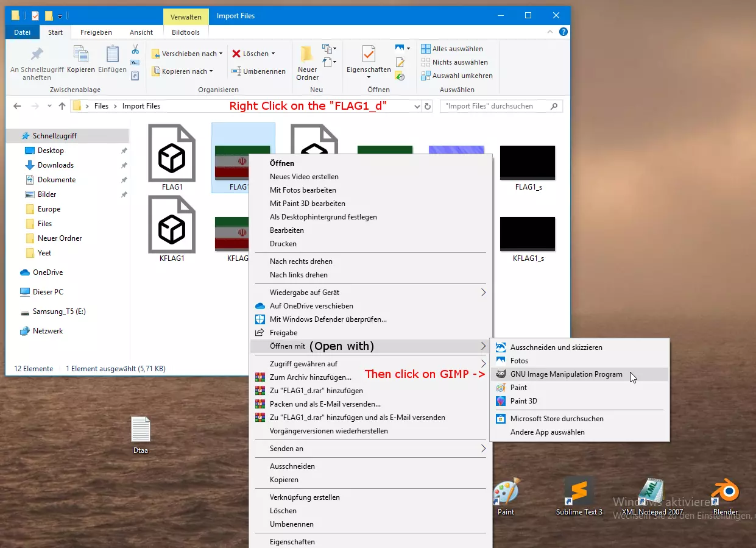The width and height of the screenshot is (756, 548).
Task: Click Alles auswählen button
Action: (x=457, y=49)
